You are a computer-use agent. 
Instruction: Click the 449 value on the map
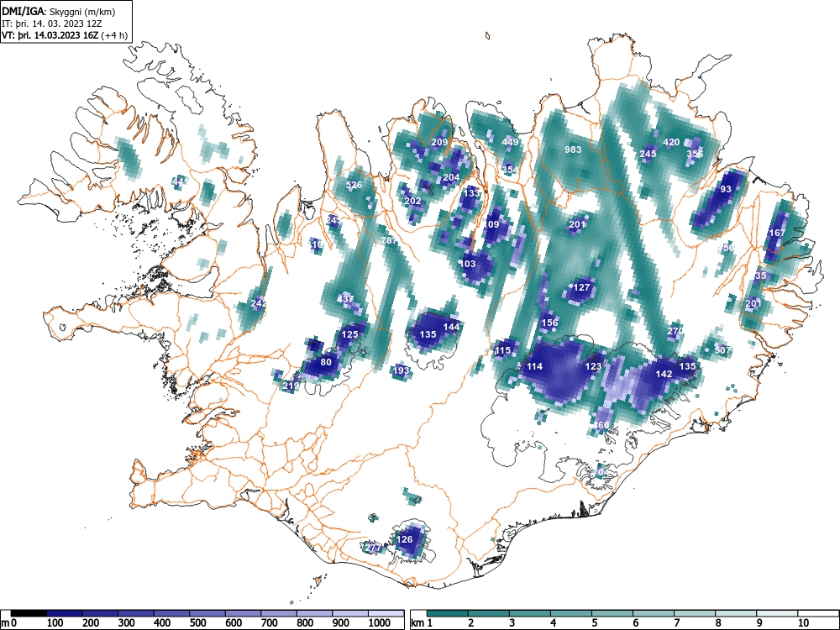pos(510,142)
